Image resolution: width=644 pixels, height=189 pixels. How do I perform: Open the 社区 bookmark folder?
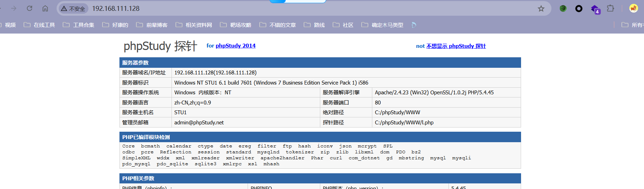click(343, 25)
